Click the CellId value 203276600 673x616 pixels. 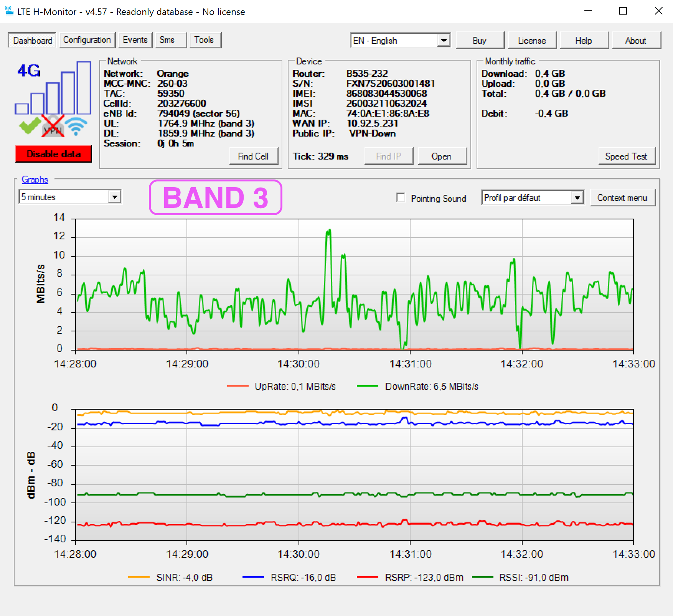pos(181,103)
